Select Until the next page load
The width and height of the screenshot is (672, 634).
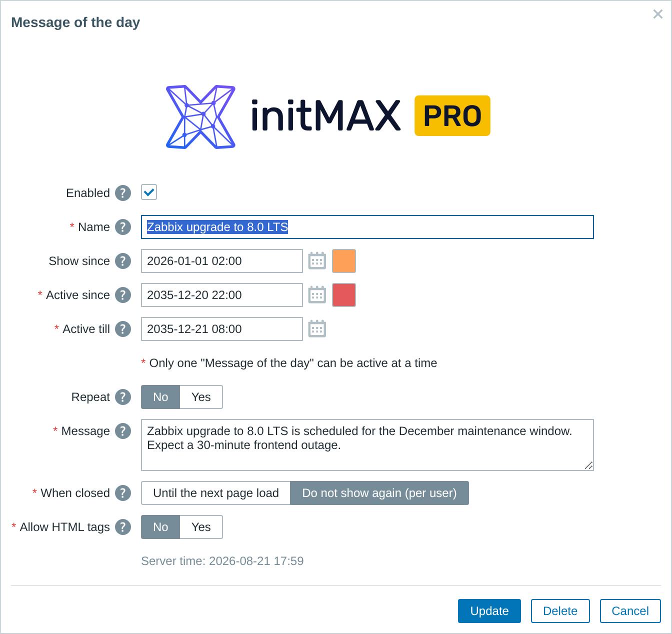[x=216, y=493]
